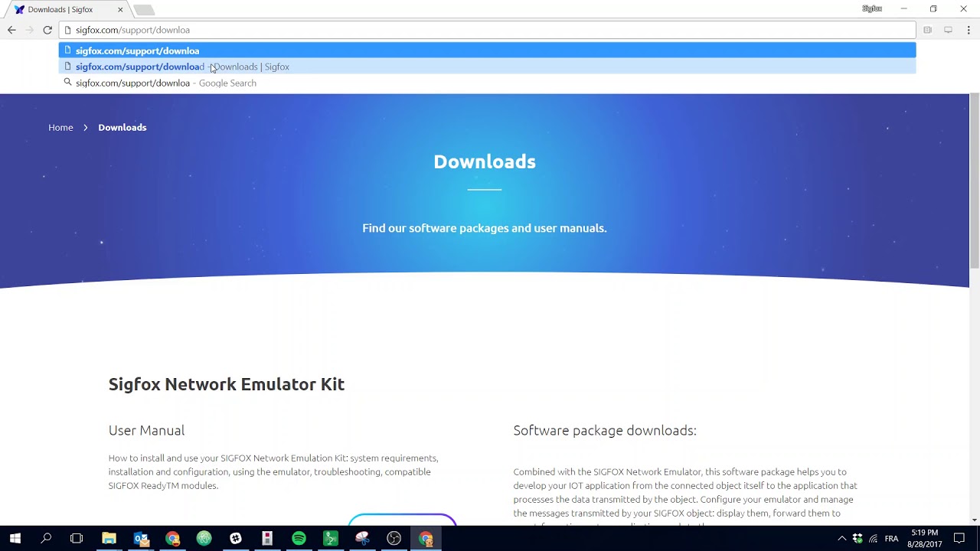Click the Downloads breadcrumb
Viewport: 980px width, 551px height.
coord(122,127)
